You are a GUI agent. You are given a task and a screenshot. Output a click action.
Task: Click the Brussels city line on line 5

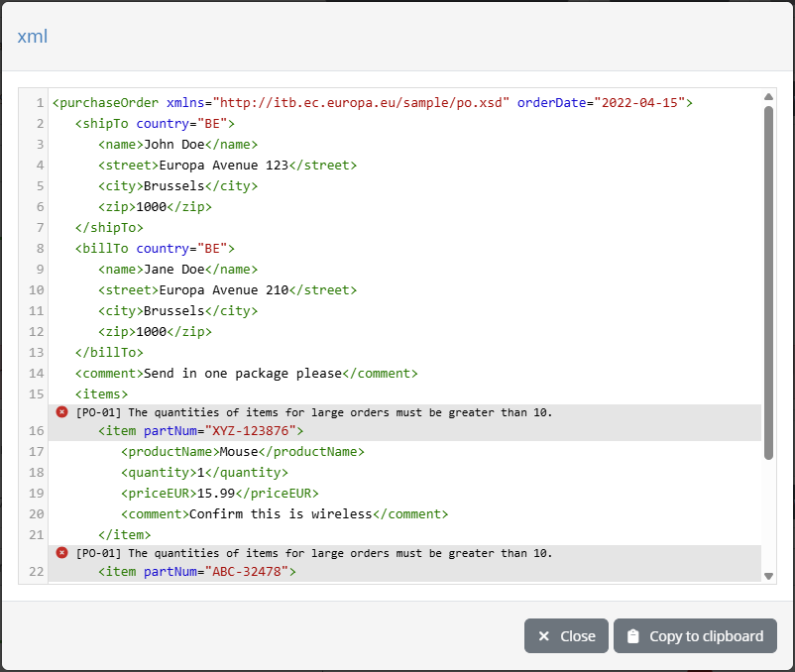click(178, 186)
